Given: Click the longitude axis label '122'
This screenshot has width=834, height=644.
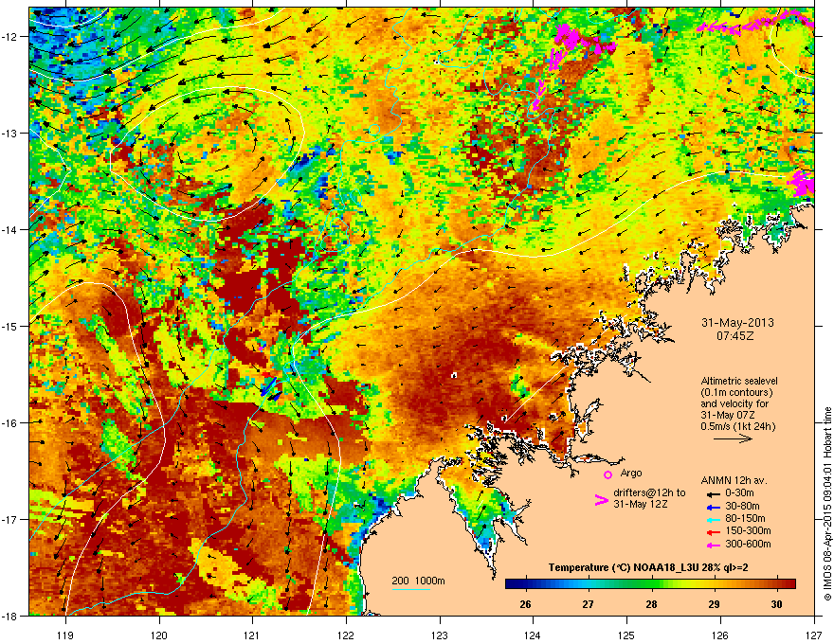Looking at the screenshot, I should tap(346, 635).
